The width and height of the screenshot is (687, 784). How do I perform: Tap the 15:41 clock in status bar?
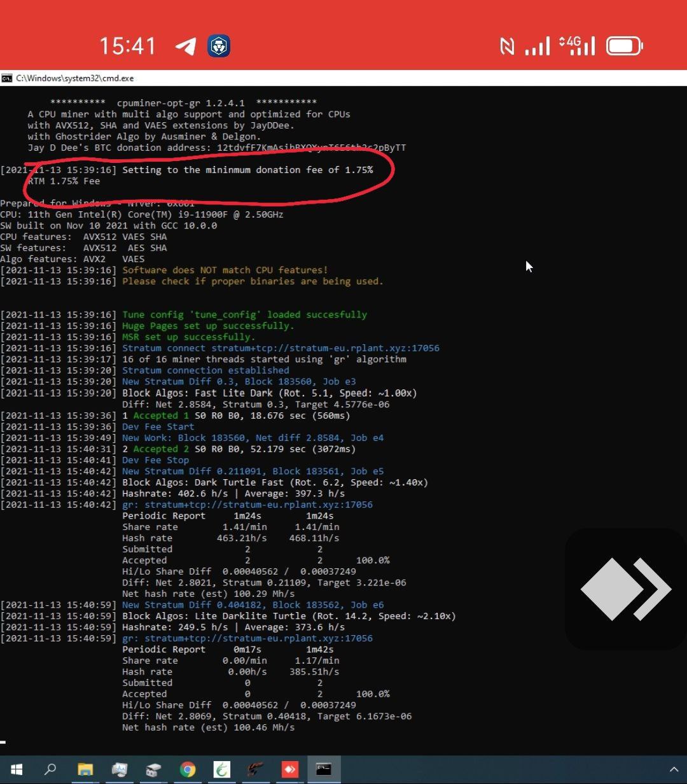127,46
